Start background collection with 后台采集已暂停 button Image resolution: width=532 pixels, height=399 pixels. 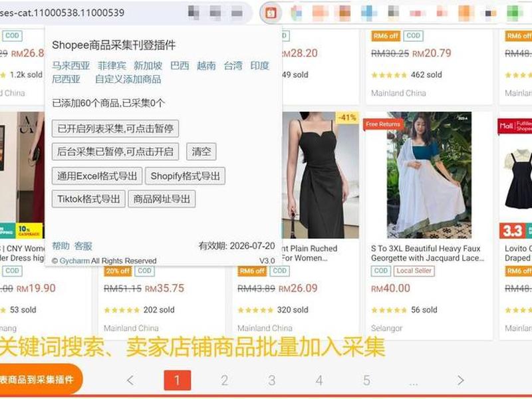[115, 152]
